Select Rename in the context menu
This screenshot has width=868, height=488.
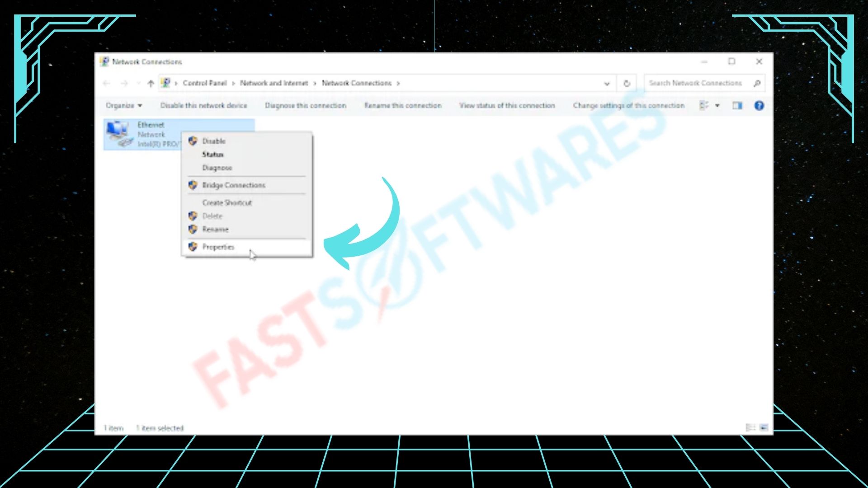coord(247,229)
